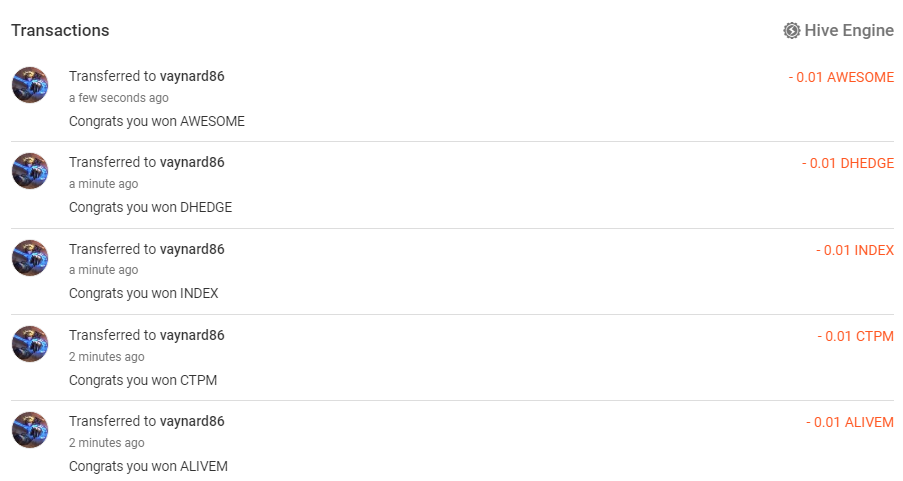This screenshot has height=481, width=903.
Task: Click the Hive Engine gear icon
Action: 792,31
